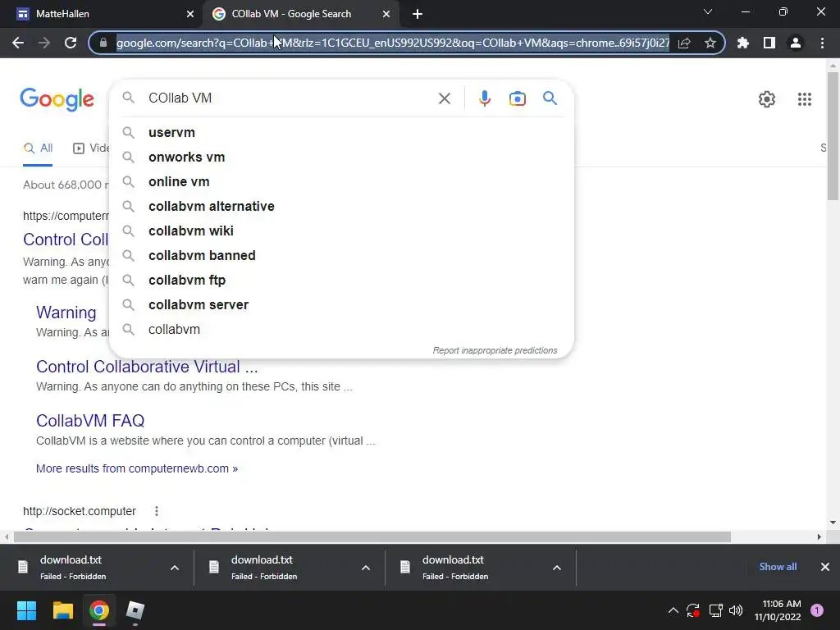Screen dimensions: 840x630
Task: Select the Videos results tab
Action: (x=91, y=148)
